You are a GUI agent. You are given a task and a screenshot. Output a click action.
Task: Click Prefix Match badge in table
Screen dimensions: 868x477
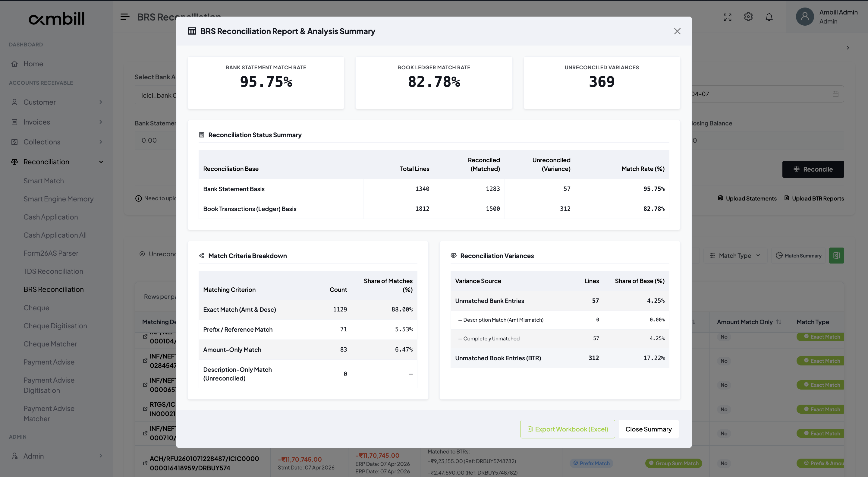click(591, 463)
